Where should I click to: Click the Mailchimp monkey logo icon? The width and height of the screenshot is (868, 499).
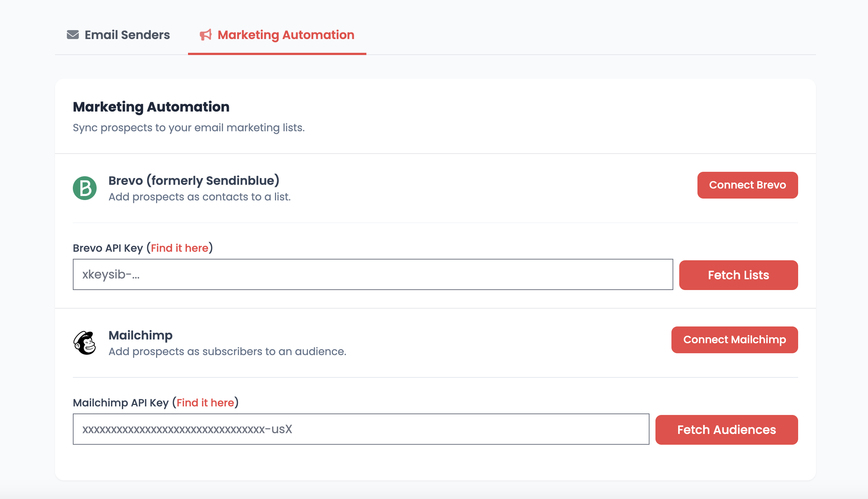(85, 343)
